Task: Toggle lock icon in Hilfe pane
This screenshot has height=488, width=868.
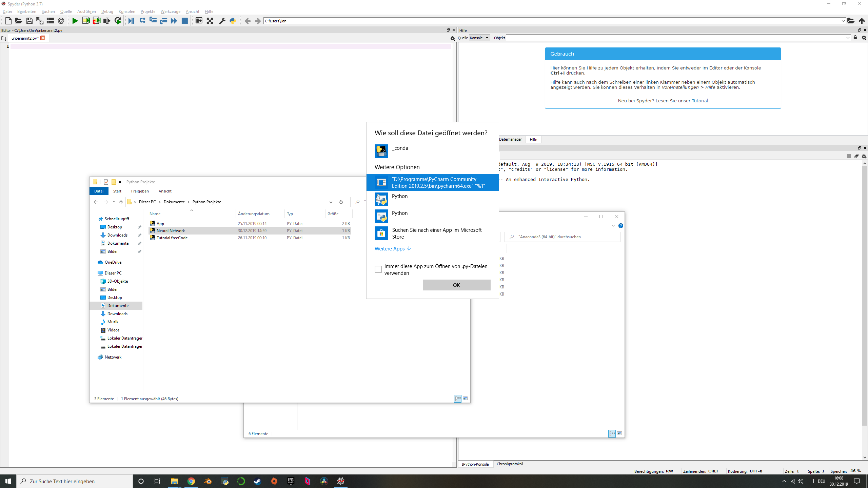Action: [855, 38]
